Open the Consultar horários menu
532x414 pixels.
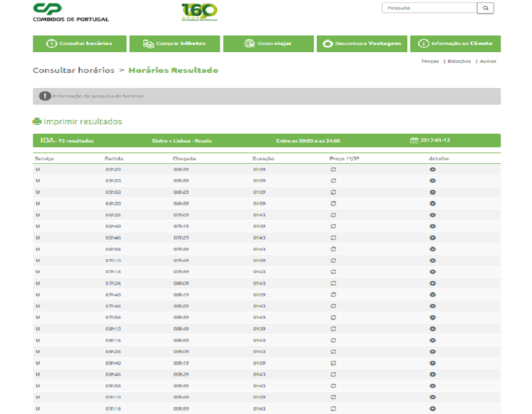click(79, 43)
